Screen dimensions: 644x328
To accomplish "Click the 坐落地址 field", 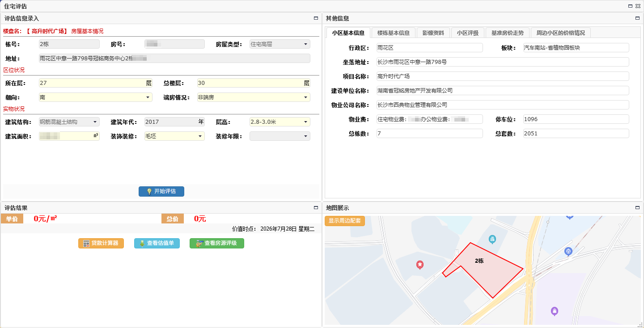I will [503, 62].
